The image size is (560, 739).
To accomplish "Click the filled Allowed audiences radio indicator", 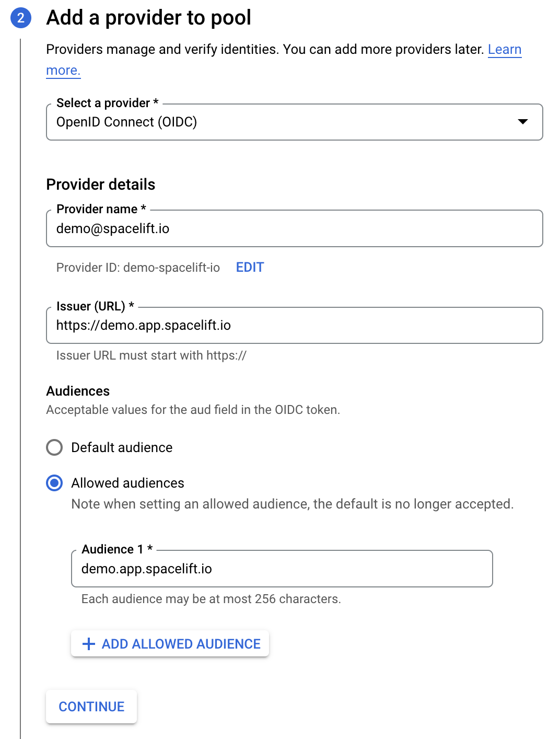I will tap(54, 483).
